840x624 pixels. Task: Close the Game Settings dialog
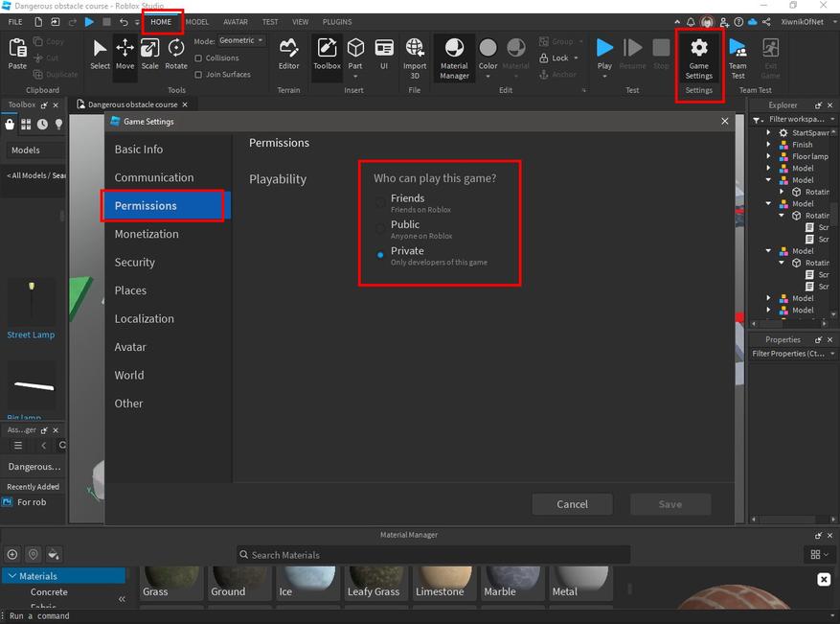[724, 121]
